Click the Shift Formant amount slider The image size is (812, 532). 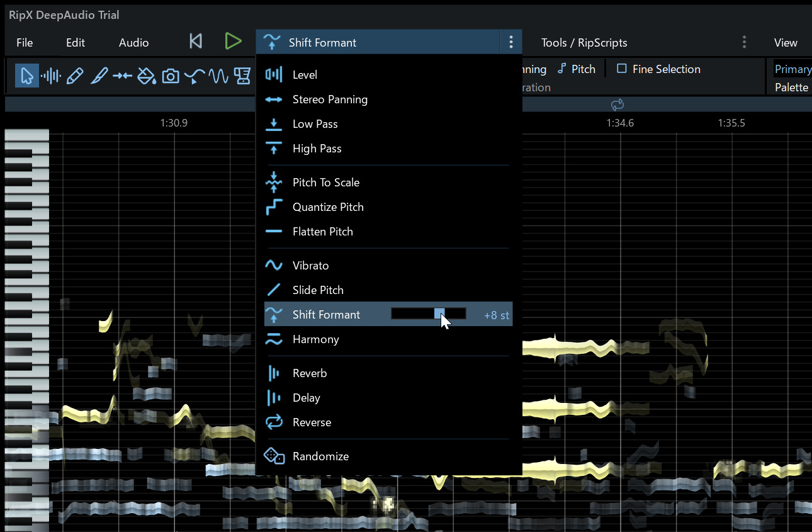coord(429,314)
